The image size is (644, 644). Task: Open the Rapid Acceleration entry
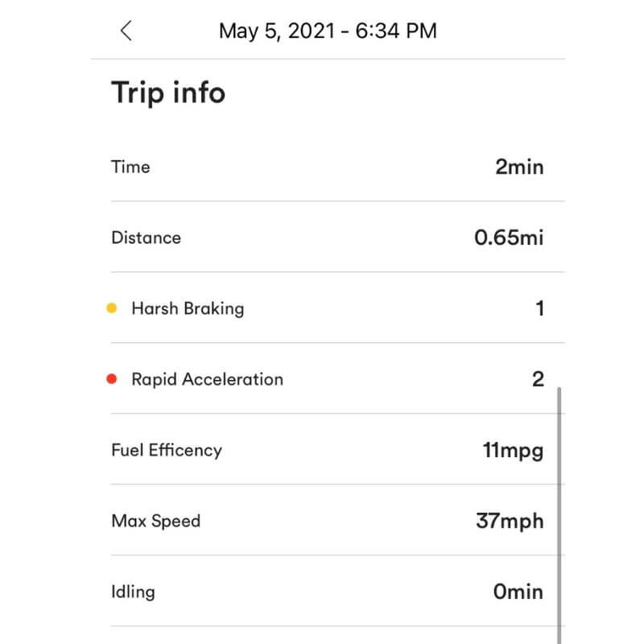tap(207, 379)
